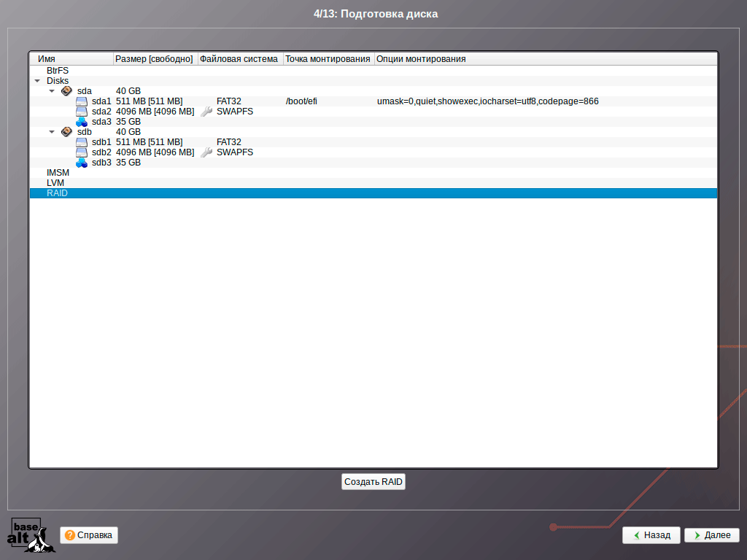Select the sdb2 partition row
The height and width of the screenshot is (560, 747).
click(373, 152)
